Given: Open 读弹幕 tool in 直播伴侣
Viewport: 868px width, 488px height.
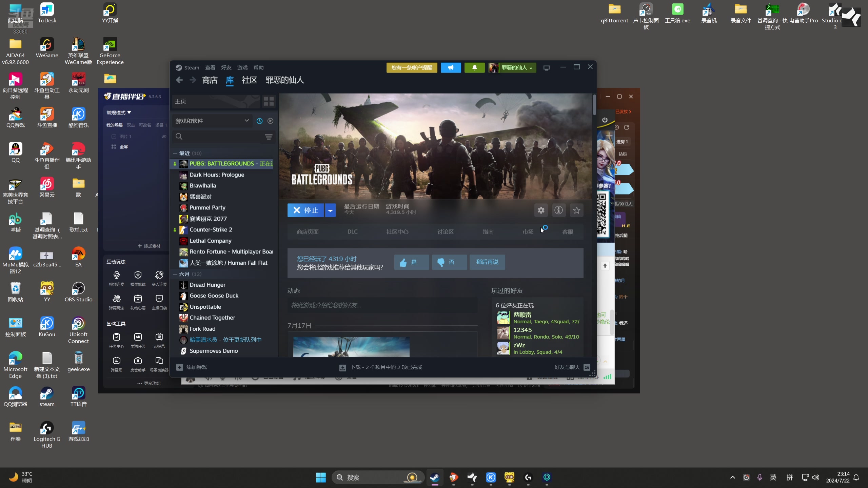Looking at the screenshot, I should click(x=159, y=340).
